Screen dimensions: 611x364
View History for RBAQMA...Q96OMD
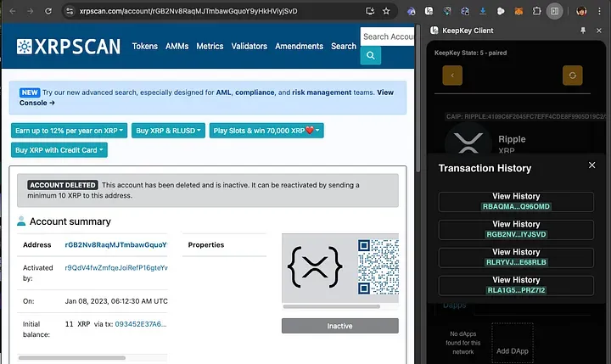(x=516, y=201)
